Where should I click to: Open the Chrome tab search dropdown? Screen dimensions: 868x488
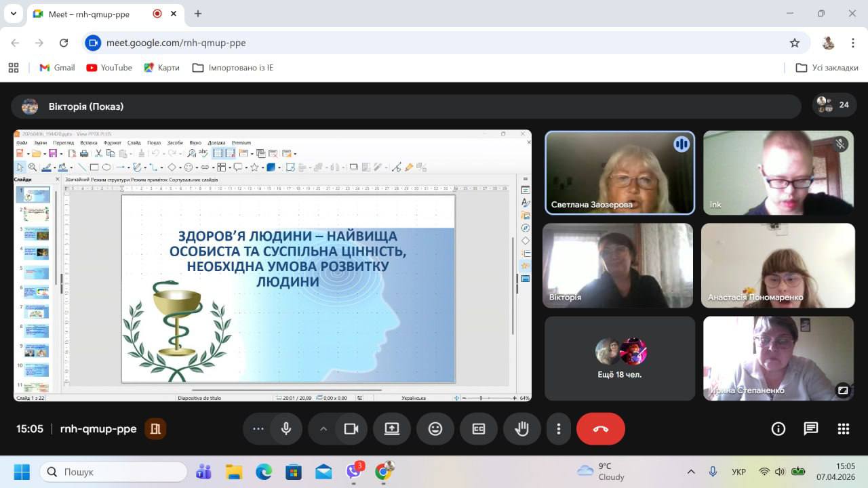click(x=13, y=14)
